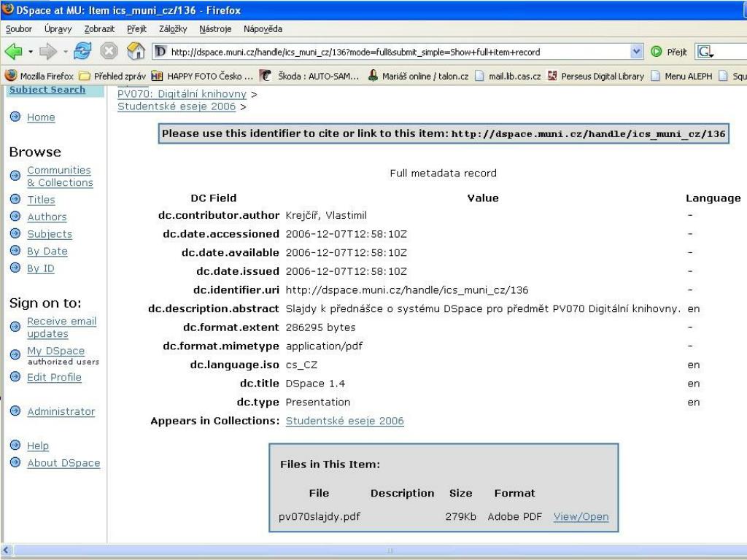747x560 pixels.
Task: Open the Úpravy menu
Action: point(58,28)
